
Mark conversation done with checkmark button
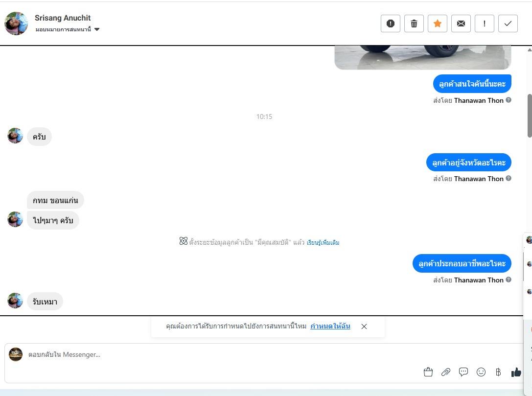(508, 23)
